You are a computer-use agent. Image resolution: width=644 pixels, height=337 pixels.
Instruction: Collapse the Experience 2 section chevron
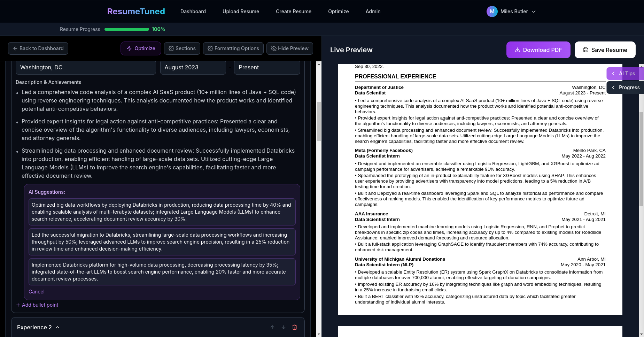(x=57, y=327)
